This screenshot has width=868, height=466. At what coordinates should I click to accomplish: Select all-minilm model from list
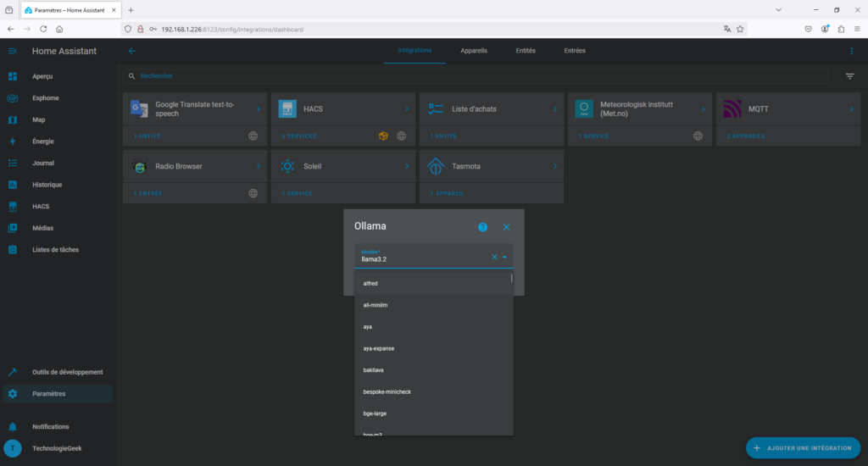434,305
